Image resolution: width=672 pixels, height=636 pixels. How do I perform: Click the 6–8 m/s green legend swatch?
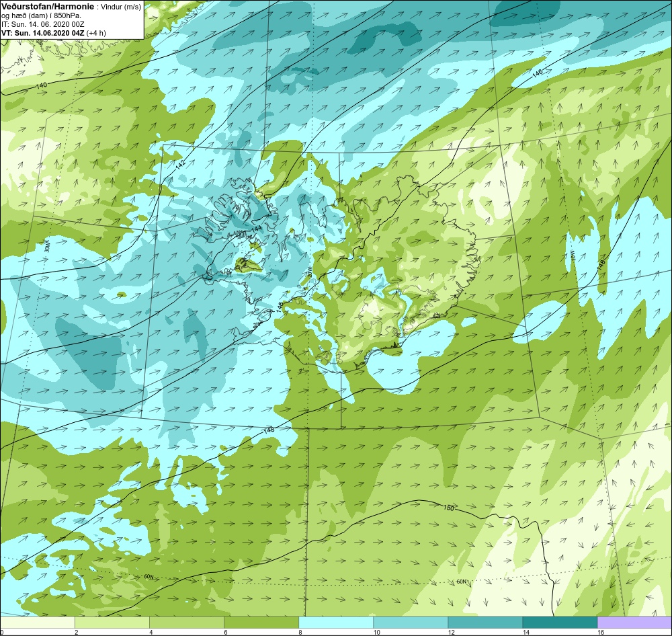coord(261,623)
